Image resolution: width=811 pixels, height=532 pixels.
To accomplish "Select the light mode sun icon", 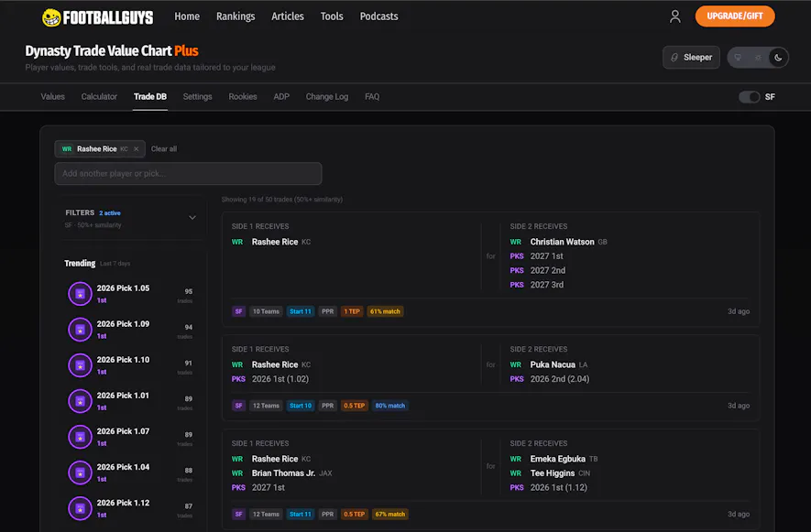I will click(758, 58).
